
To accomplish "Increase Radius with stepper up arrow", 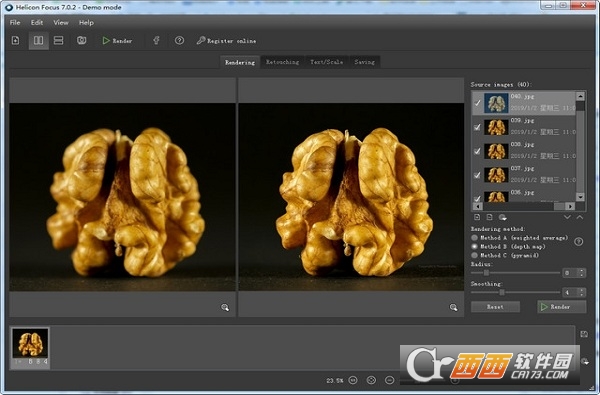I will click(x=582, y=271).
